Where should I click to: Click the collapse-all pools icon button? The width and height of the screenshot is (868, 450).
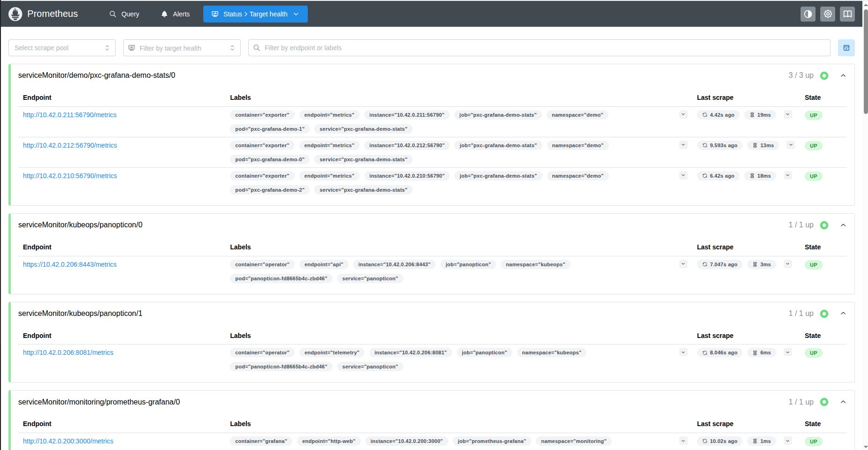[x=846, y=48]
